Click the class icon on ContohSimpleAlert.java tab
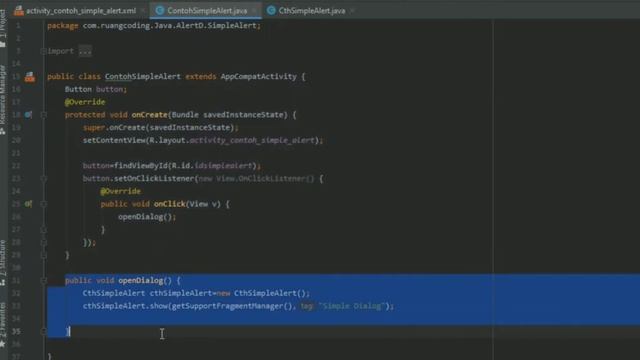Screen dimensions: 640x360 tap(160, 11)
